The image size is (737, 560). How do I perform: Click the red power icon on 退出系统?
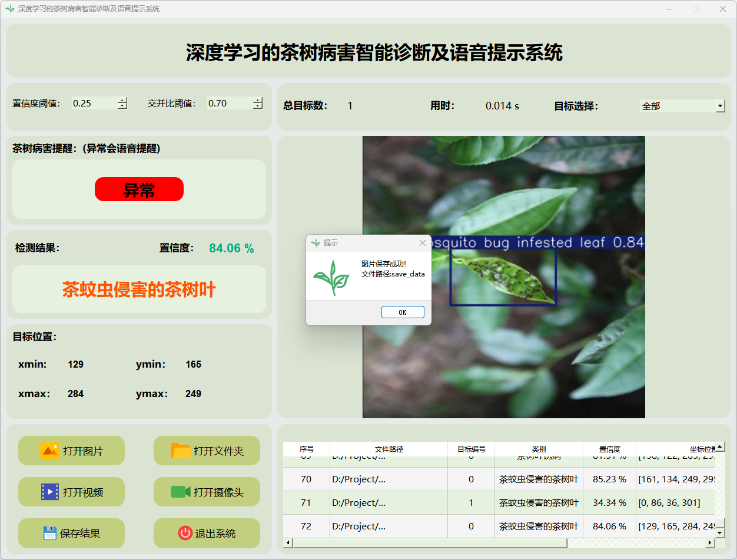185,533
